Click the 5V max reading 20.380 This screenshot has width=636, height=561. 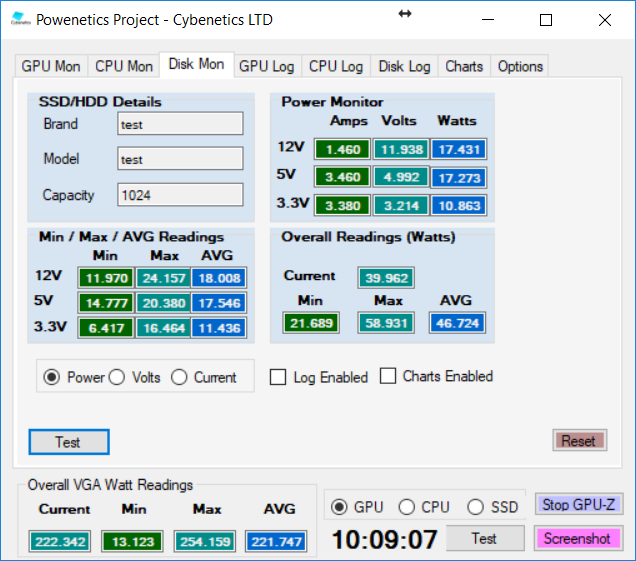tap(163, 303)
